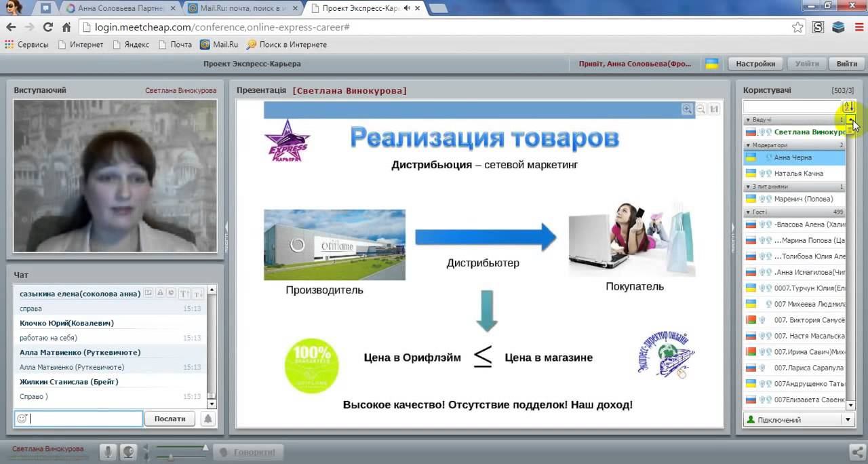Viewport: 868px width, 464px height.
Task: Click the blue layers extension icon
Action: 838,27
